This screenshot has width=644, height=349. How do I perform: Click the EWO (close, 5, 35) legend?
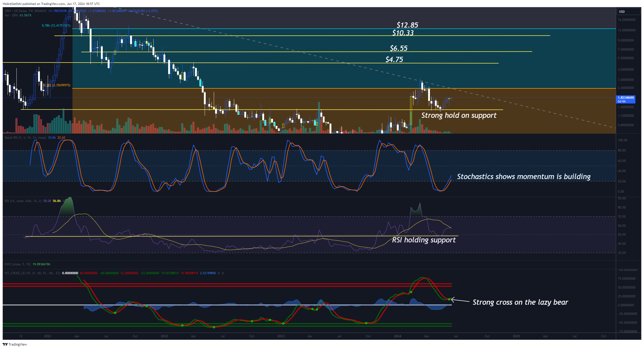coord(17,264)
